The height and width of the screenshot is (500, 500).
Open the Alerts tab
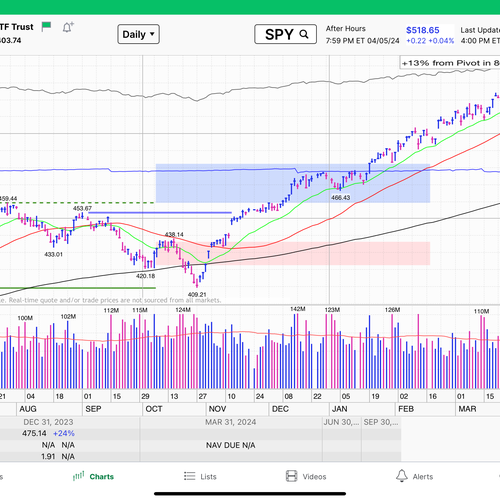pyautogui.click(x=414, y=476)
